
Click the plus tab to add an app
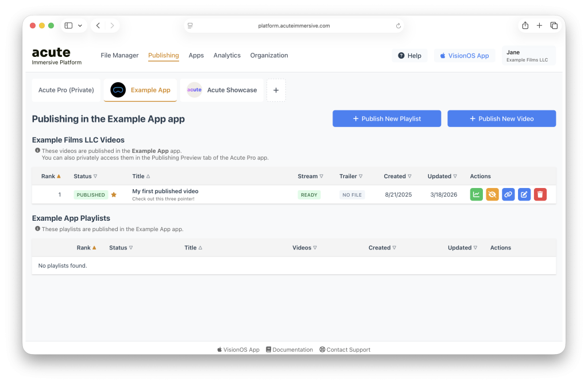tap(276, 90)
